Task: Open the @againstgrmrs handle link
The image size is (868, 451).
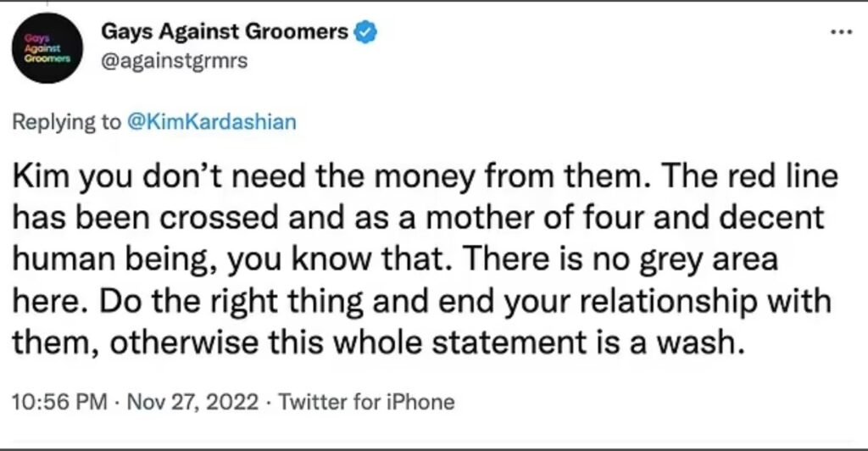Action: (175, 61)
